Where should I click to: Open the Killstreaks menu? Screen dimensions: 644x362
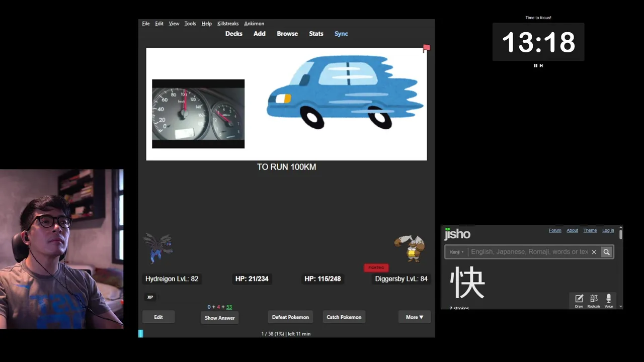click(228, 24)
